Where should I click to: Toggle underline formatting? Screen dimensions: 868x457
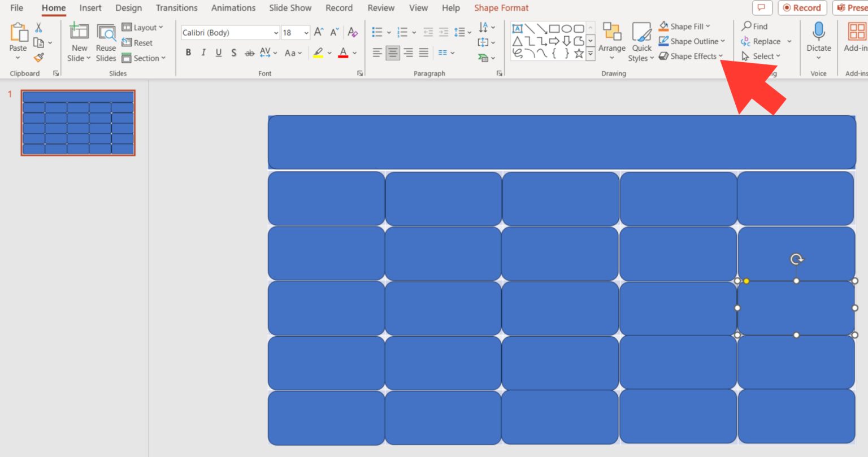tap(218, 53)
